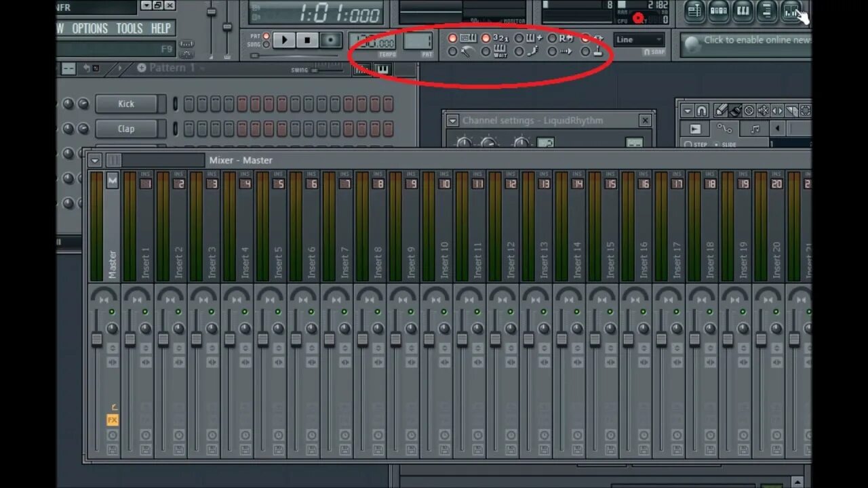
Task: Click Master track latency clock icon
Action: (x=113, y=436)
